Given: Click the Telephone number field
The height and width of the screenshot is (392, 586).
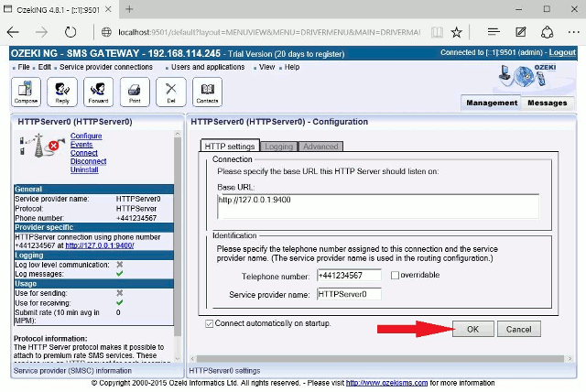Looking at the screenshot, I should [x=351, y=276].
